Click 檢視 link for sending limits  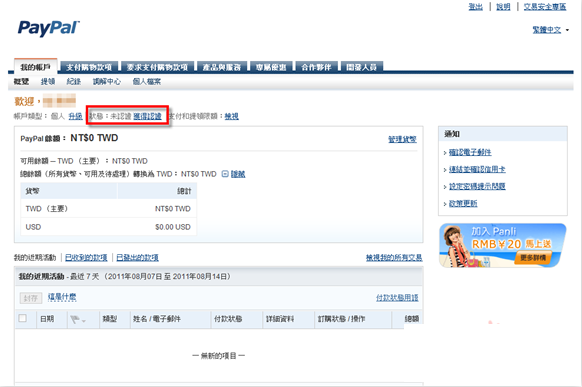point(232,117)
